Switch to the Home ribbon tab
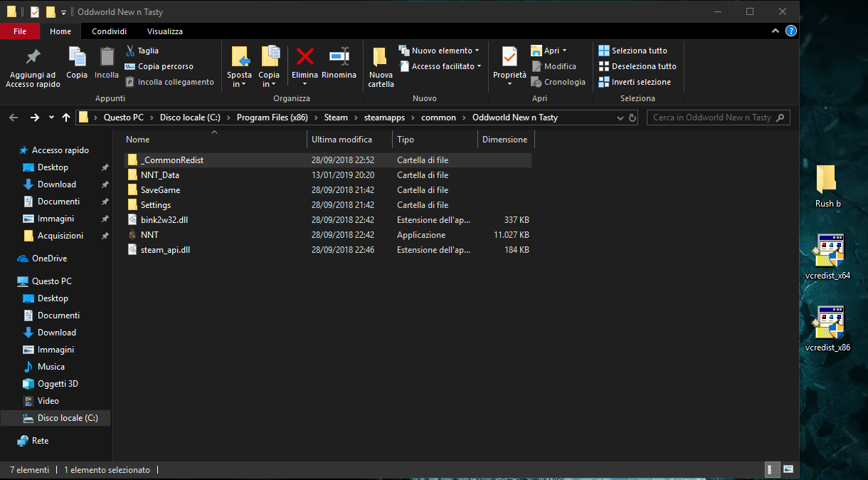 (x=60, y=31)
